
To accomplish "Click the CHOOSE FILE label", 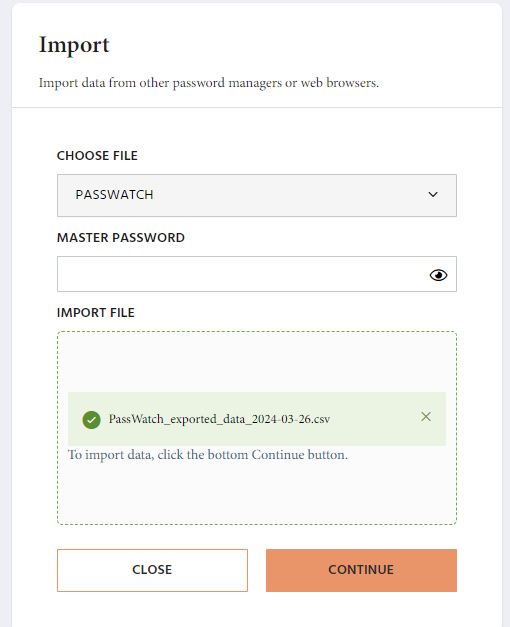I will tap(97, 156).
